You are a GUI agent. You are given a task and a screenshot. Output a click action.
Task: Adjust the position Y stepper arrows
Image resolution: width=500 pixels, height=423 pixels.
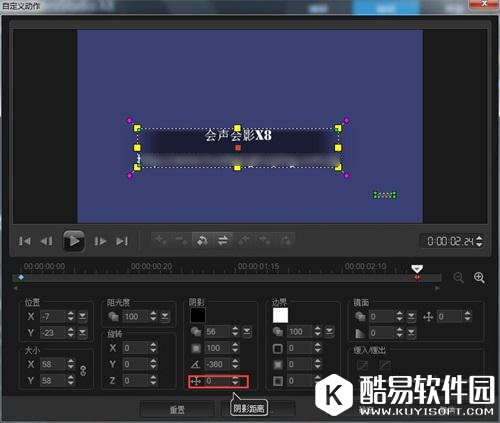coord(71,332)
